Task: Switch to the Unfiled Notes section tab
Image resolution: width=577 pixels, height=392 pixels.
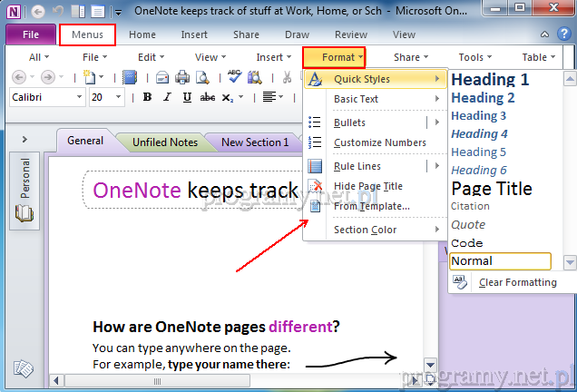Action: 164,142
